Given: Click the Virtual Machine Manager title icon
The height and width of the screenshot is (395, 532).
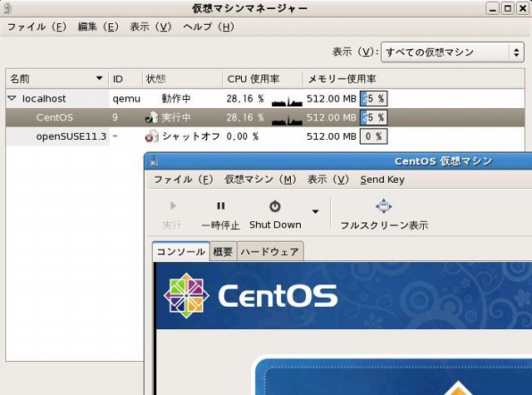Looking at the screenshot, I should coord(7,8).
